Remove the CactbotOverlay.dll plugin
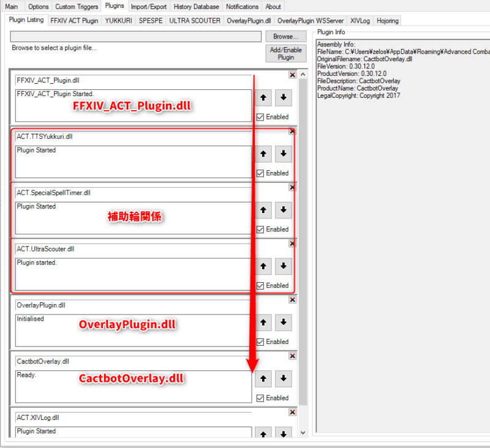Image resolution: width=490 pixels, height=448 pixels. [292, 356]
